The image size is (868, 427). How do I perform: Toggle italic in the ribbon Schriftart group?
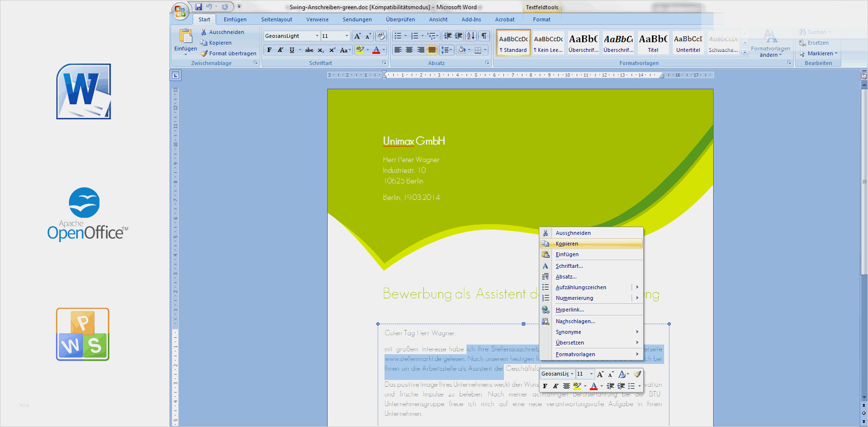pos(280,50)
